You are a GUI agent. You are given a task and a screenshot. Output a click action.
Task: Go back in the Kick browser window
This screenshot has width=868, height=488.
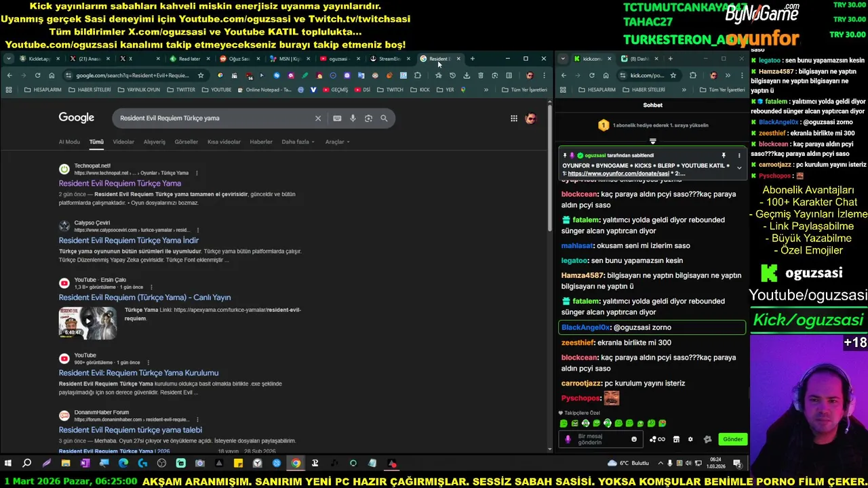(564, 75)
